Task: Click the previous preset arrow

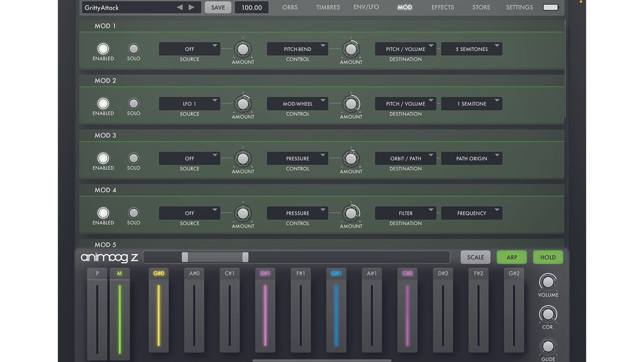Action: point(180,7)
